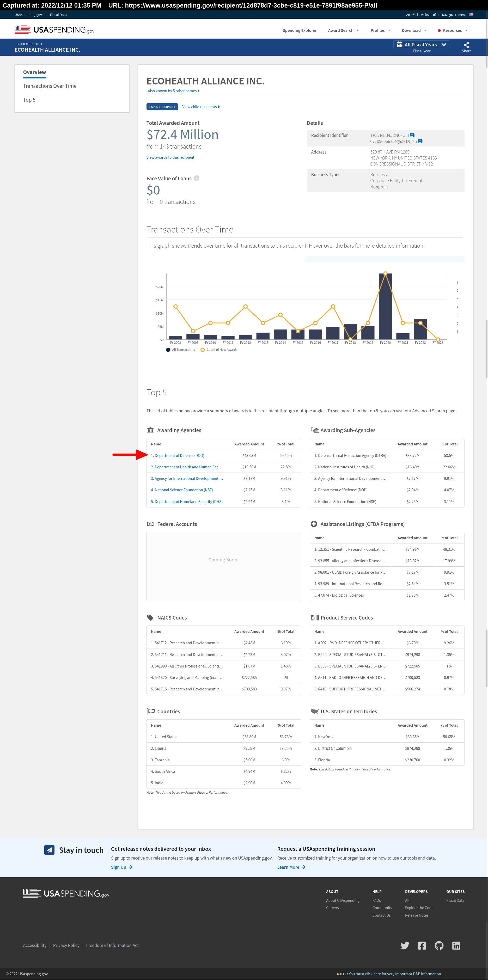Select Top 5 in the sidebar
Image resolution: width=488 pixels, height=980 pixels.
29,100
